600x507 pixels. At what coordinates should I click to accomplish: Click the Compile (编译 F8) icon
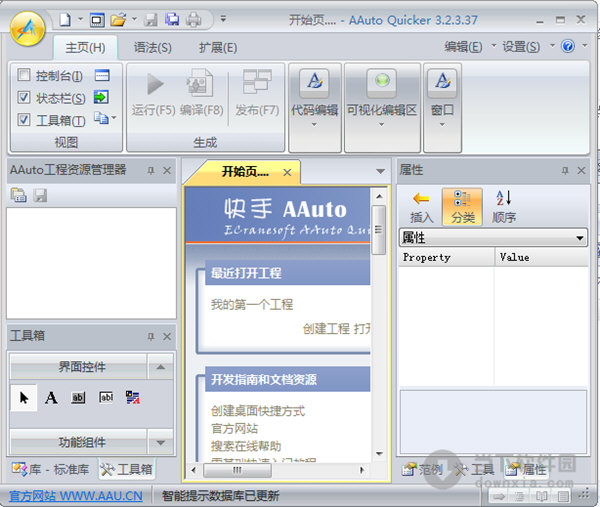[x=200, y=85]
